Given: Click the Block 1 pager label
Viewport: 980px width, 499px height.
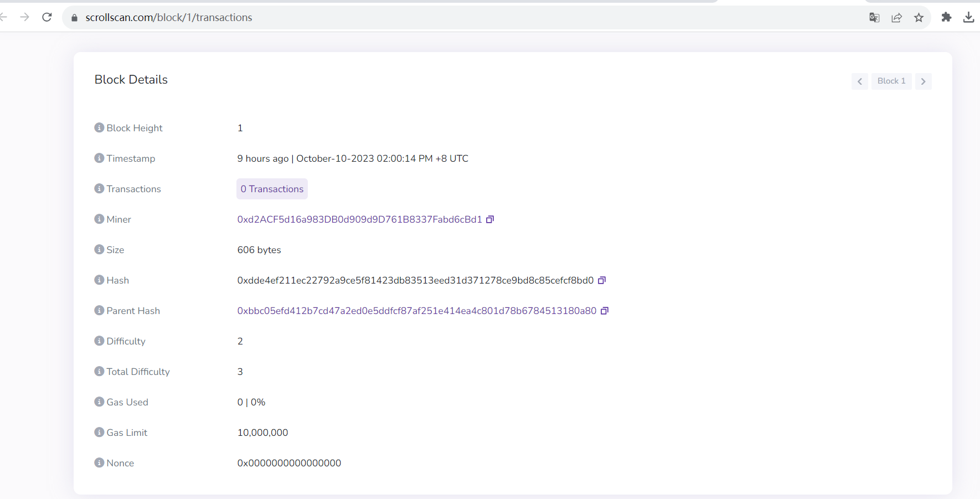Looking at the screenshot, I should pyautogui.click(x=891, y=81).
